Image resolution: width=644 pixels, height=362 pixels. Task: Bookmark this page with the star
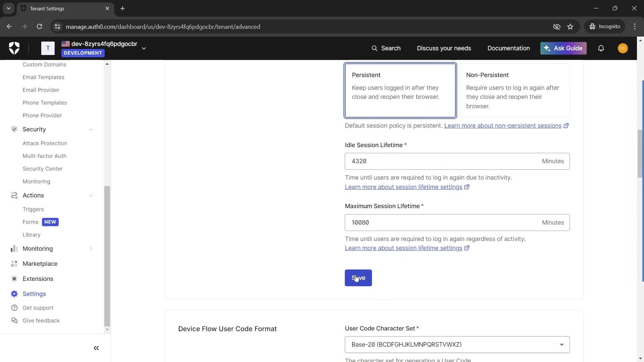click(x=570, y=26)
